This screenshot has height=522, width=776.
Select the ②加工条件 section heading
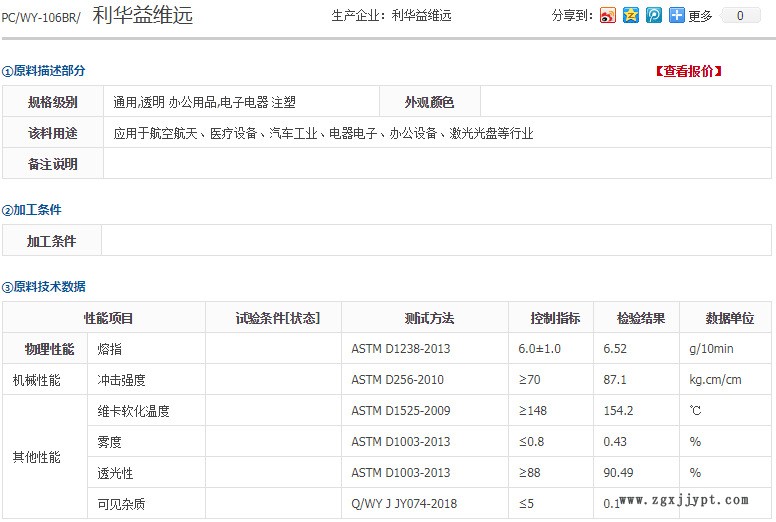tap(32, 210)
